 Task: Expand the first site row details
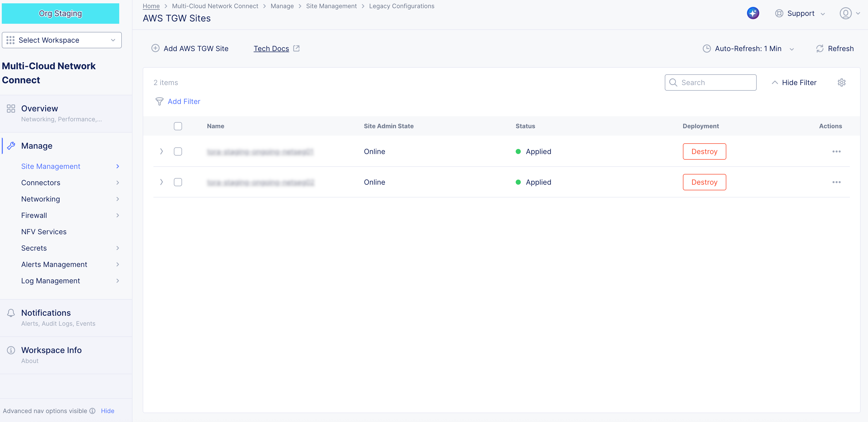click(x=161, y=152)
